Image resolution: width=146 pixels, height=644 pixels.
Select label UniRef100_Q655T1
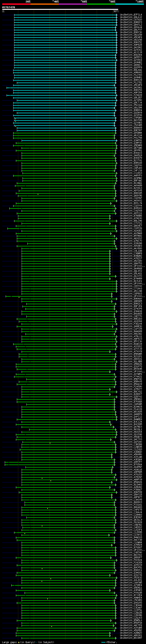click(131, 58)
